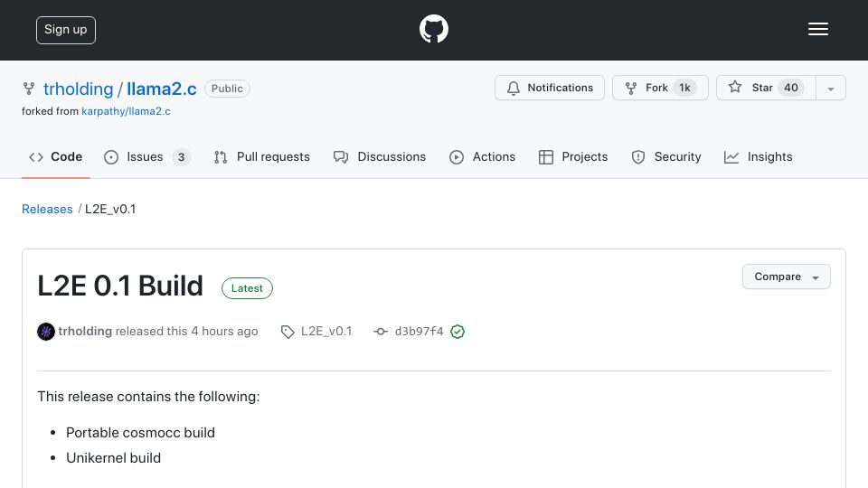Click the Public visibility badge
The height and width of the screenshot is (488, 868).
pyautogui.click(x=227, y=89)
